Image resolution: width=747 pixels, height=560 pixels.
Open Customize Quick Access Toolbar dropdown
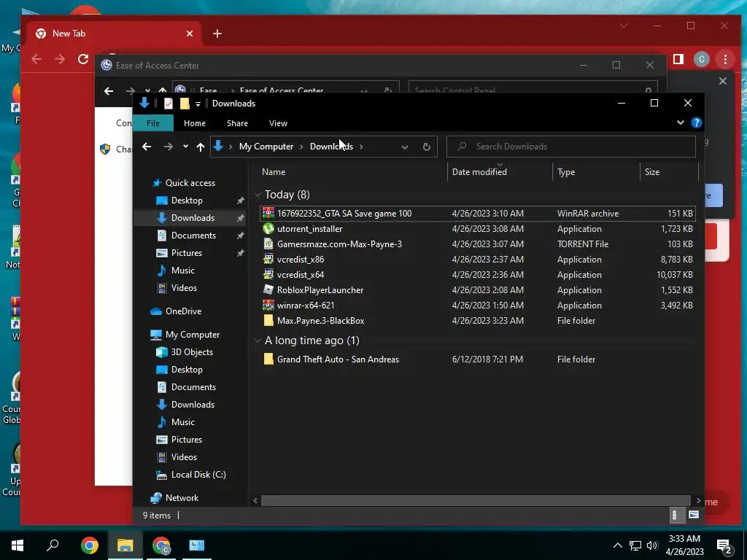(x=198, y=104)
